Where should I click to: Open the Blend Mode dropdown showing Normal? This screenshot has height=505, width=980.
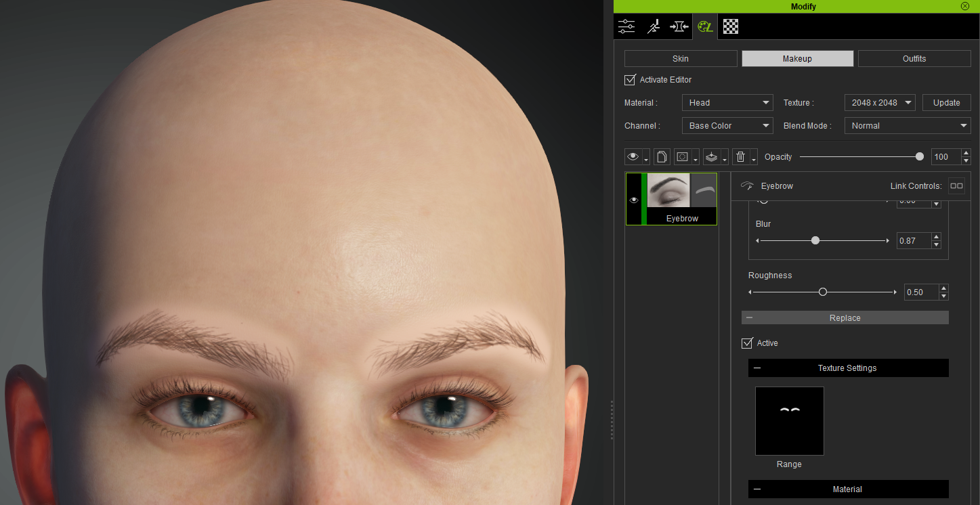(x=908, y=126)
